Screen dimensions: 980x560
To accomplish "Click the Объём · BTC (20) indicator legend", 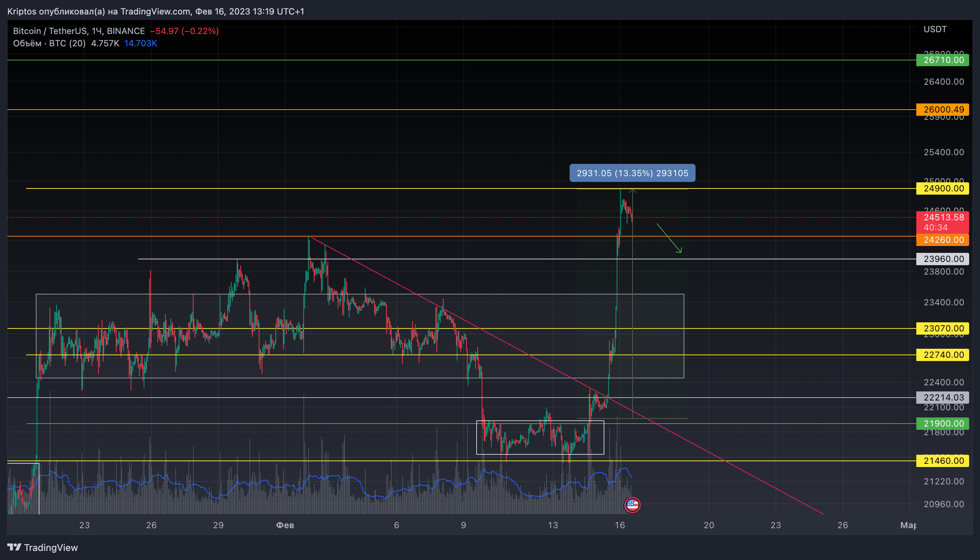I will tap(49, 43).
